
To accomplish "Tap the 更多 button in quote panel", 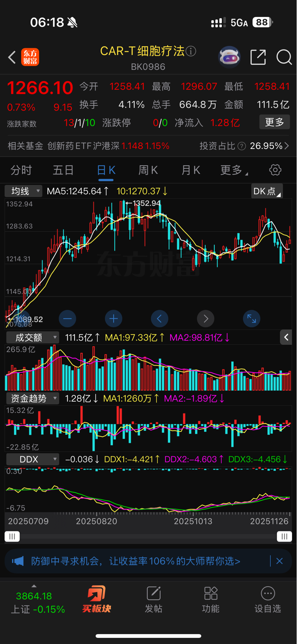I will tap(275, 122).
